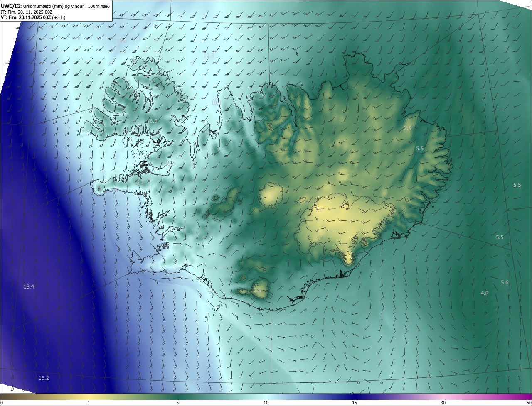The height and width of the screenshot is (406, 532).
Task: Click the 5.6 value label offshore
Action: click(505, 283)
